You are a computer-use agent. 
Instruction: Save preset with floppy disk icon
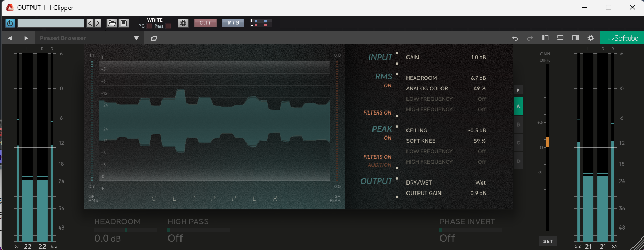pyautogui.click(x=123, y=23)
